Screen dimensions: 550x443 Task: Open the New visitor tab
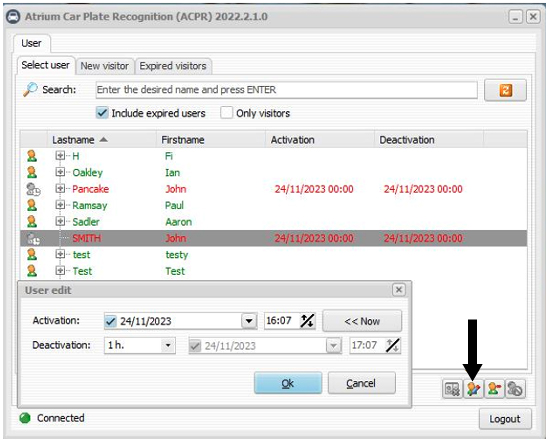pos(105,66)
